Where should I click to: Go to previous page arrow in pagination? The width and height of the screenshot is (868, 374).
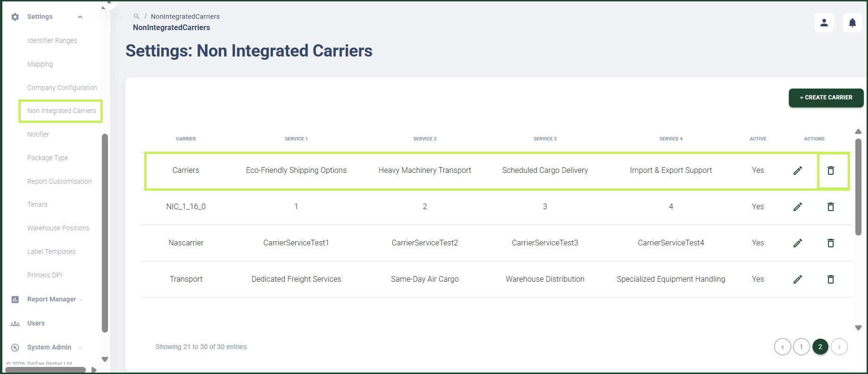pos(782,347)
